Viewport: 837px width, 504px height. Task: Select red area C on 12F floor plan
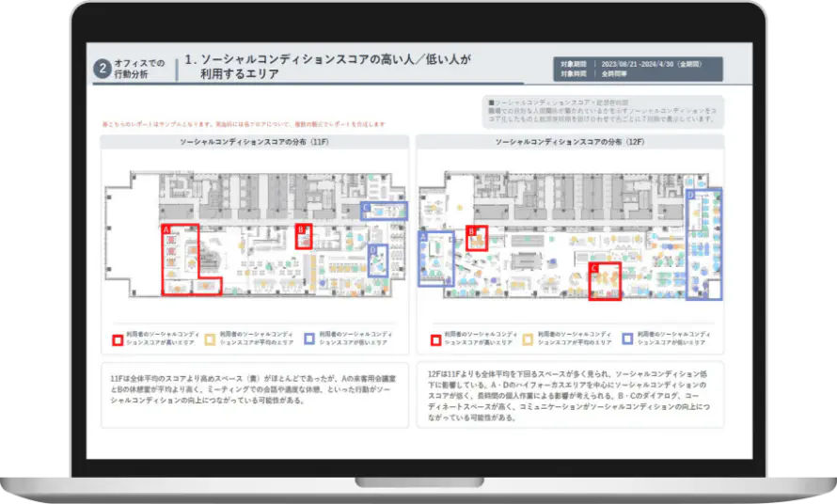point(605,282)
